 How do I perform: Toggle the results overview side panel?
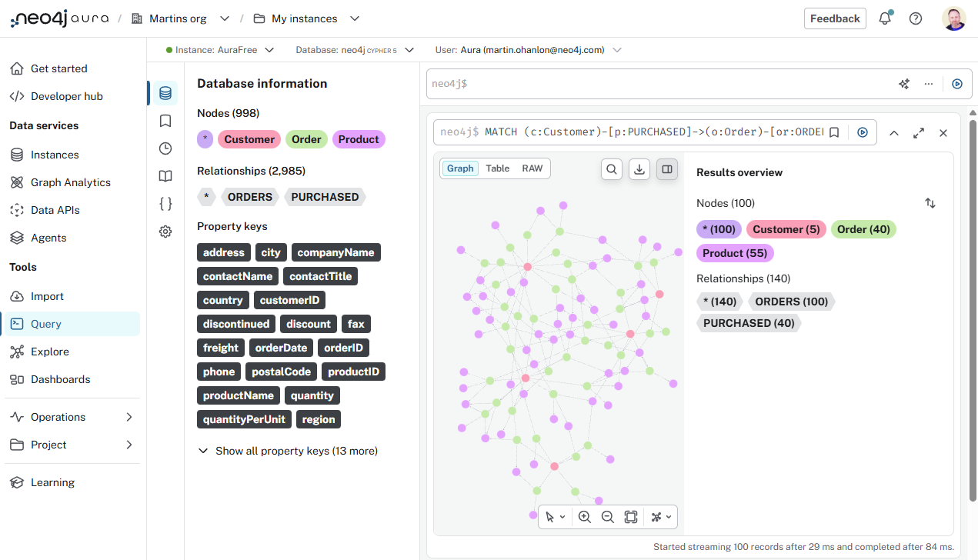click(666, 168)
